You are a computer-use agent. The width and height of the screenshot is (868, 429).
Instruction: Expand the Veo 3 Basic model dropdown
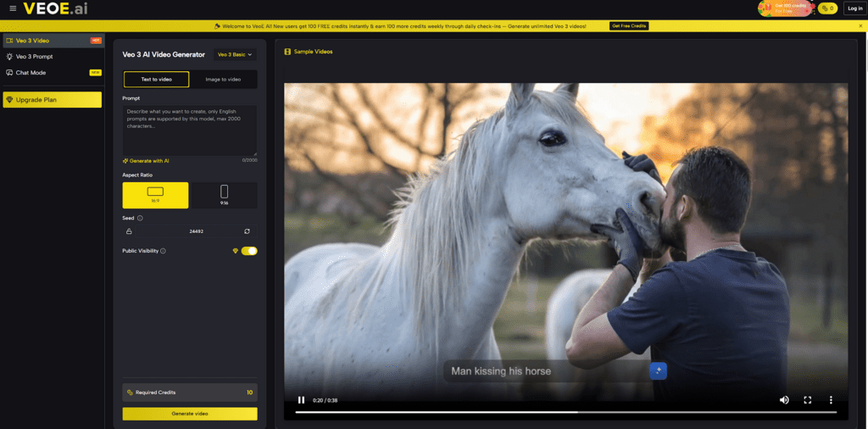235,54
